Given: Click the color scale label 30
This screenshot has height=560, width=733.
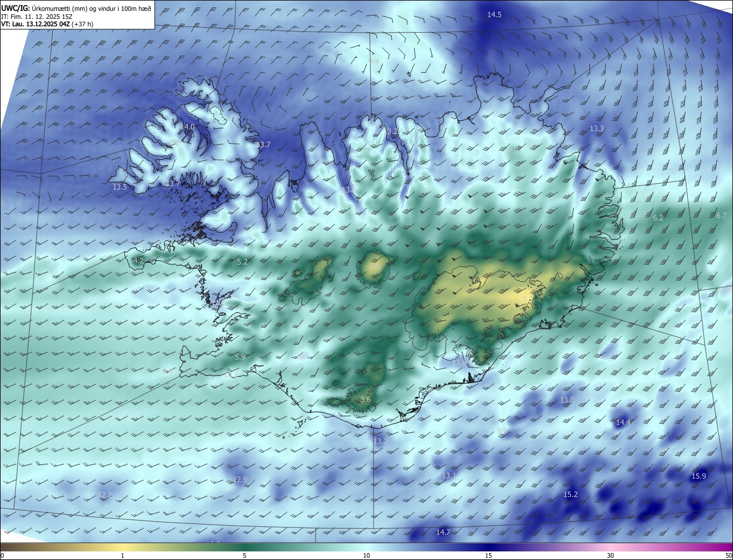Looking at the screenshot, I should [x=610, y=556].
